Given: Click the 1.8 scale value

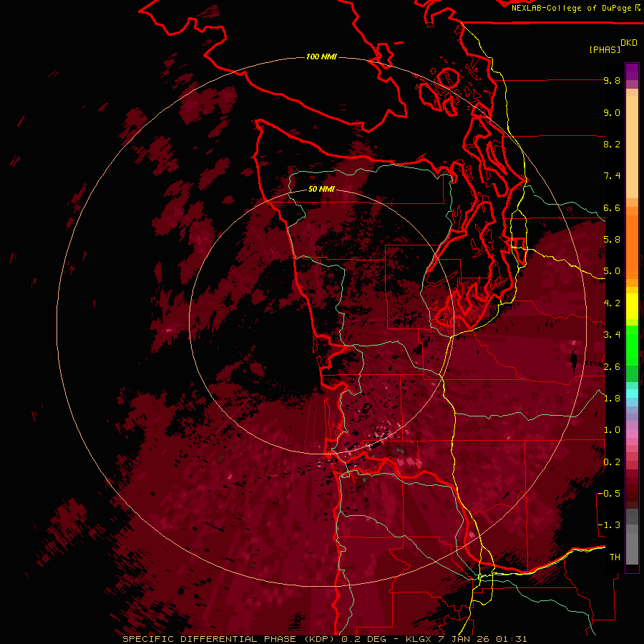Looking at the screenshot, I should tap(612, 399).
